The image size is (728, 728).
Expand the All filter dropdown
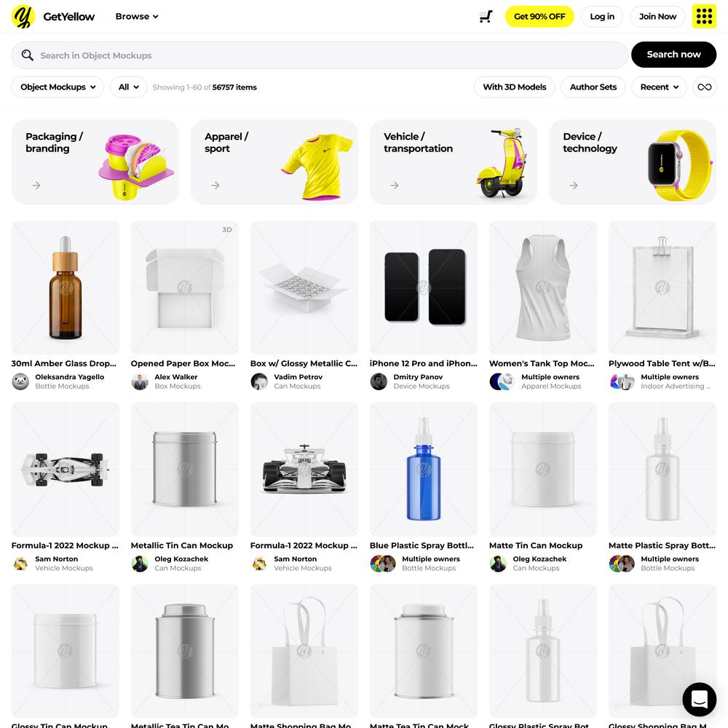coord(129,87)
